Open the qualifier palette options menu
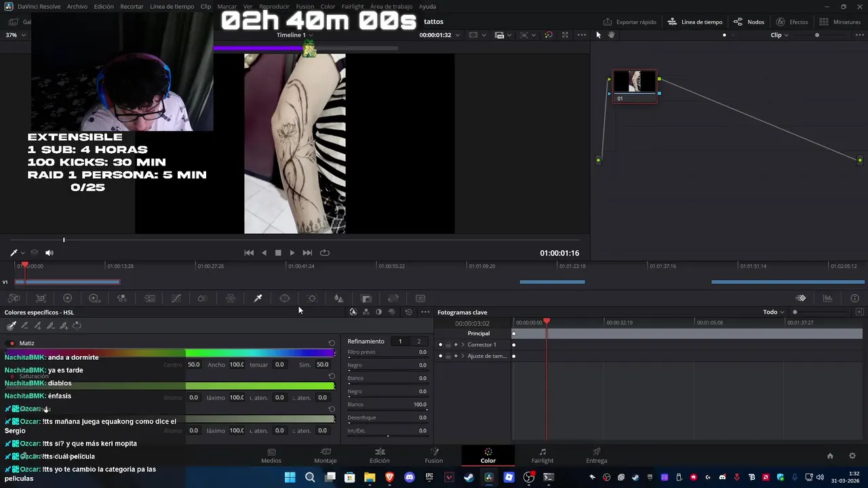This screenshot has height=488, width=868. 425,312
